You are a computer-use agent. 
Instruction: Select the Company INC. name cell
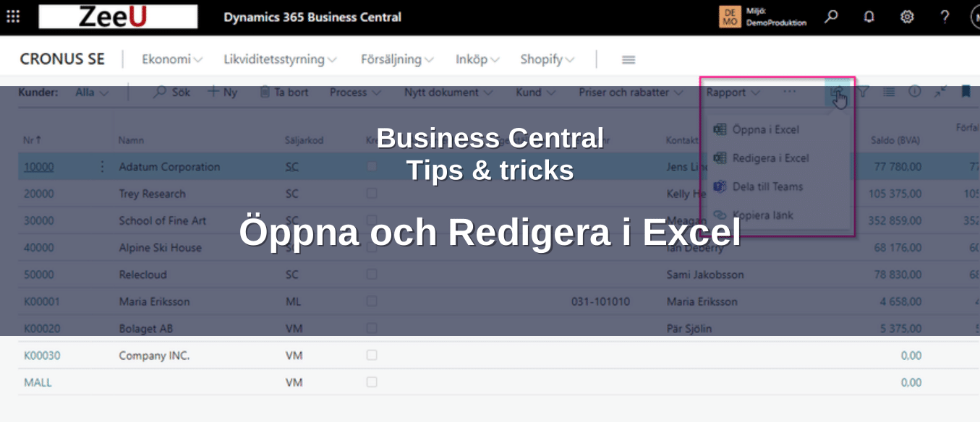tap(154, 356)
